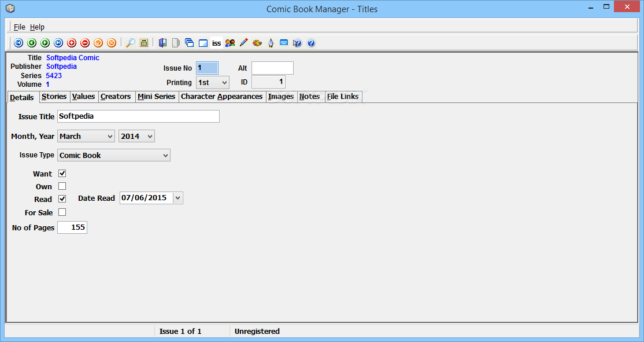Click the pencil toolbar icon
Viewport: 644px width, 342px height.
pos(243,43)
